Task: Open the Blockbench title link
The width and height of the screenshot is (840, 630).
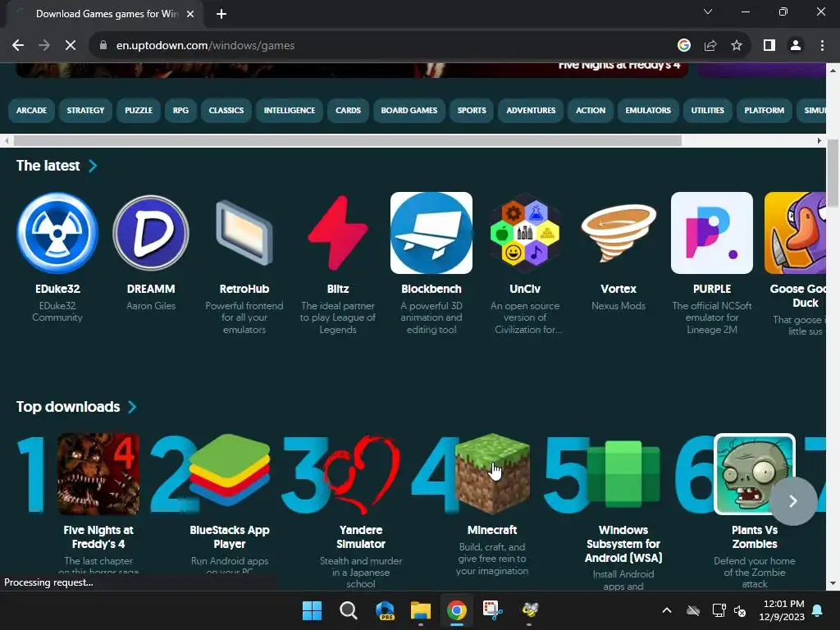Action: [431, 289]
